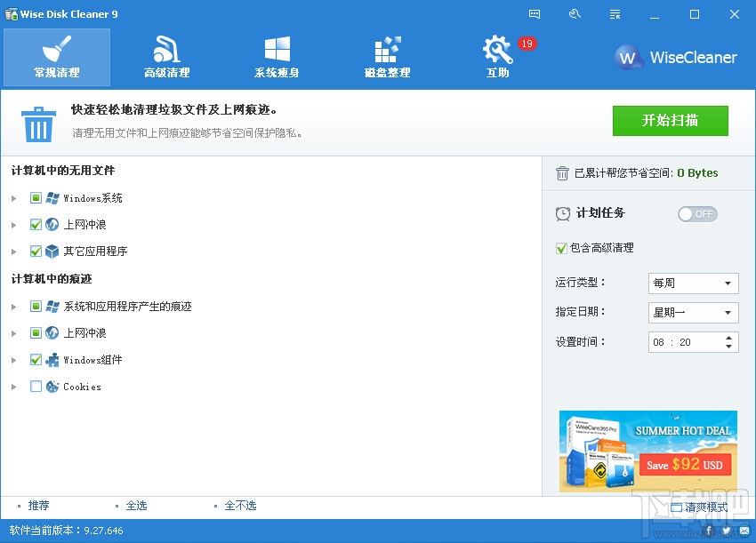Viewport: 756px width, 543px height.
Task: Click the 计算机中的无用文件 heading
Action: point(63,171)
